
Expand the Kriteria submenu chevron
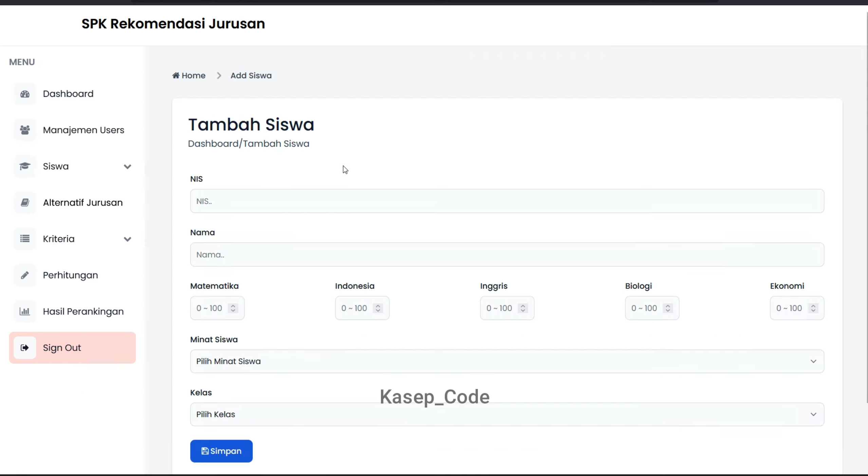[x=128, y=240]
